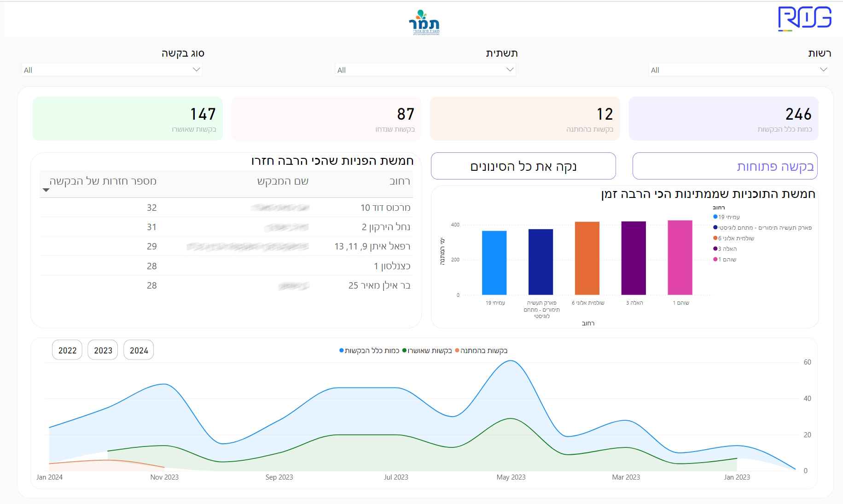Viewport: 843px width, 504px height.
Task: Open the סוג בקשה dropdown
Action: coord(112,70)
